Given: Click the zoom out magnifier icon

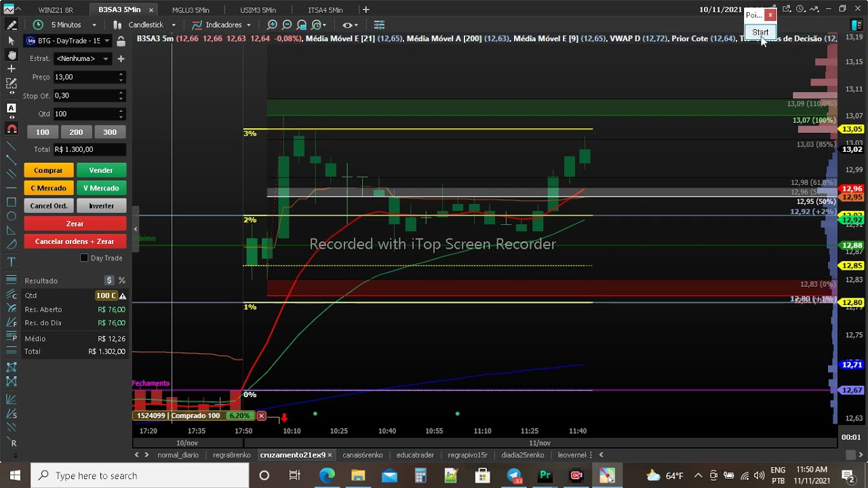Looking at the screenshot, I should [x=287, y=25].
